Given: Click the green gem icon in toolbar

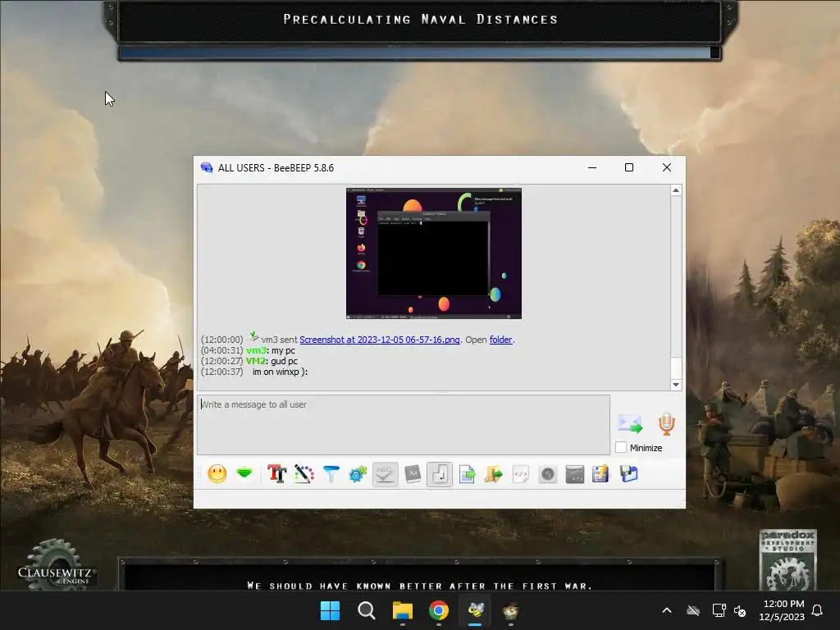Looking at the screenshot, I should click(244, 473).
